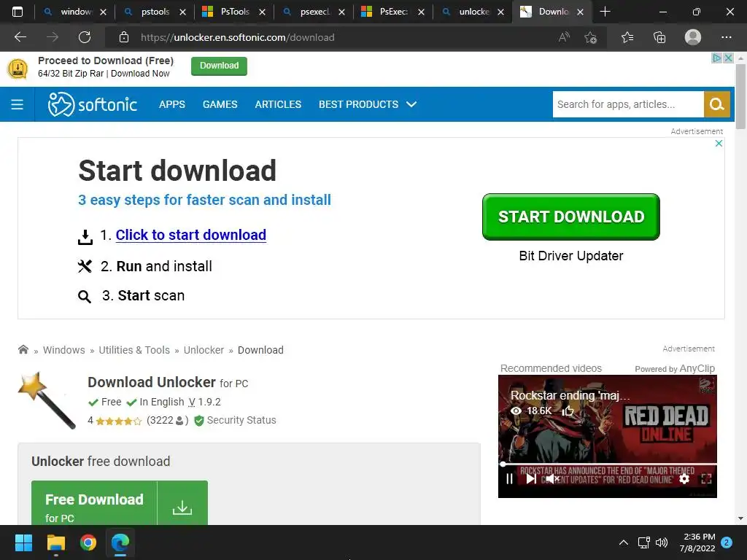Open the Utilities & Tools breadcrumb
The height and width of the screenshot is (560, 747).
tap(134, 350)
